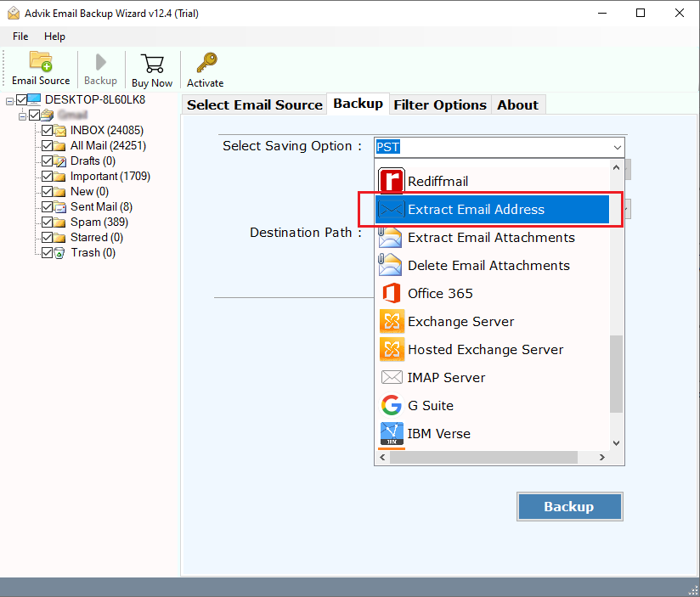Click dropdown list scroll up arrow
700x597 pixels.
[617, 167]
